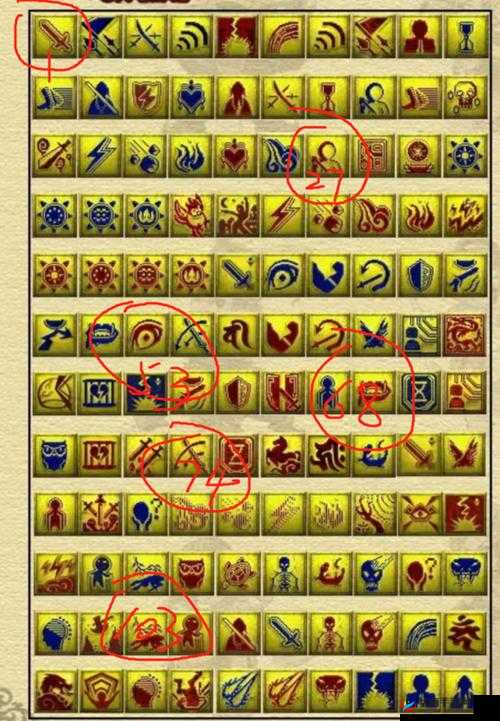
Task: Click the red owl icon
Action: click(191, 573)
